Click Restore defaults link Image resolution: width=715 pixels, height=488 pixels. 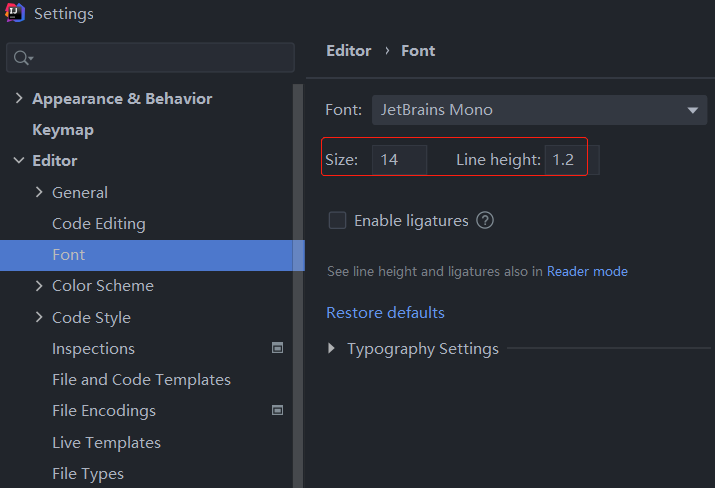click(385, 313)
